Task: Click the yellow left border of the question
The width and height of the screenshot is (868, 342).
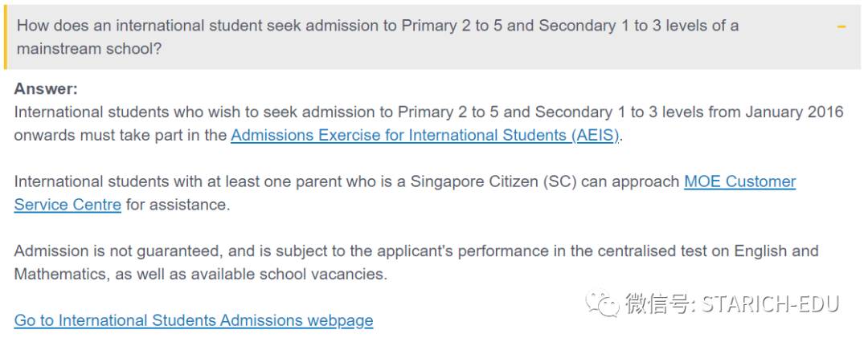Action: pos(6,36)
